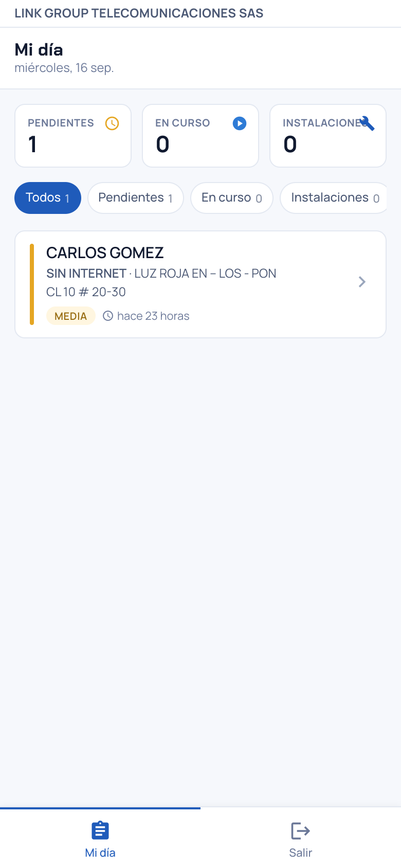Expand Carlos Gomez ticket with chevron arrow
This screenshot has width=401, height=868.
362,282
